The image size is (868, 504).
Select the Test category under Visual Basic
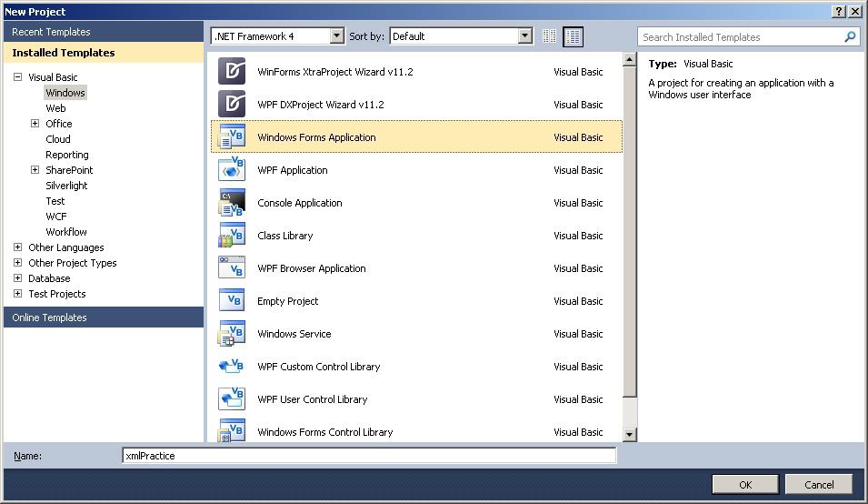(x=55, y=201)
